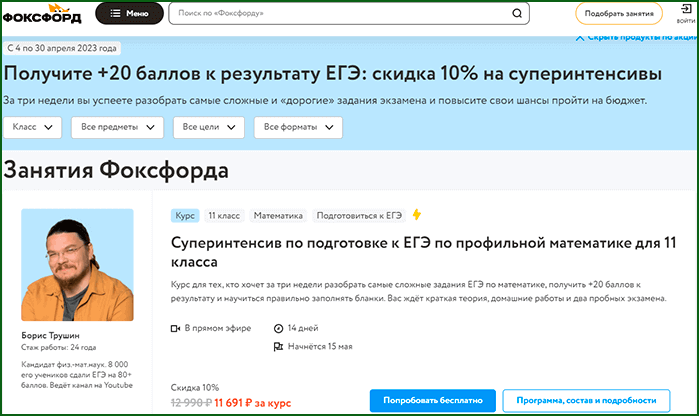Click the Фоксфорд logo

[42, 13]
